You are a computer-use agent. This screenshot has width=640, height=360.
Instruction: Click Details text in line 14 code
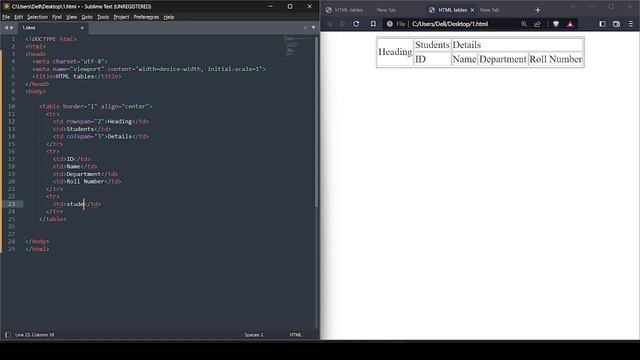(x=120, y=136)
